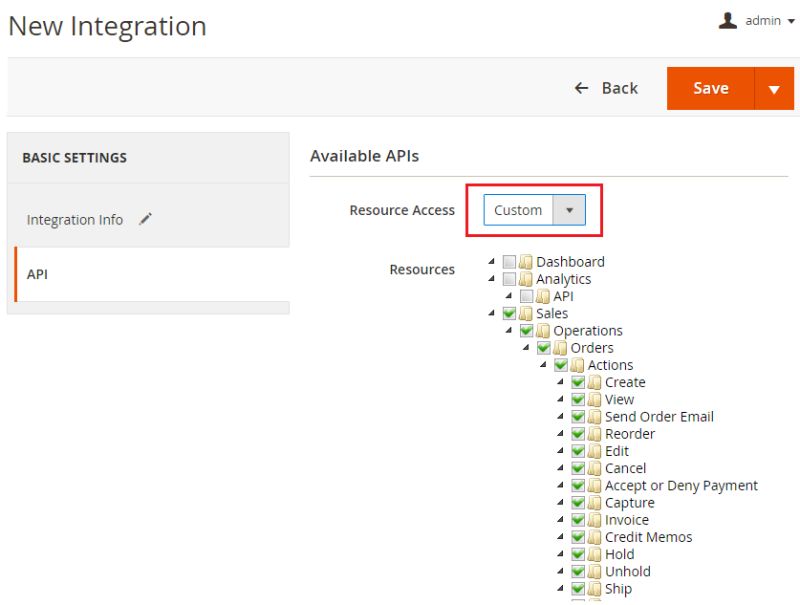This screenshot has height=605, width=800.
Task: Uncheck the Reorder checkbox
Action: (578, 434)
